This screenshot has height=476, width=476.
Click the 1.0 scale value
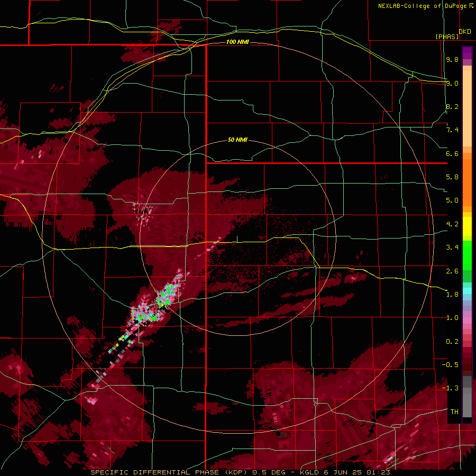(x=452, y=318)
